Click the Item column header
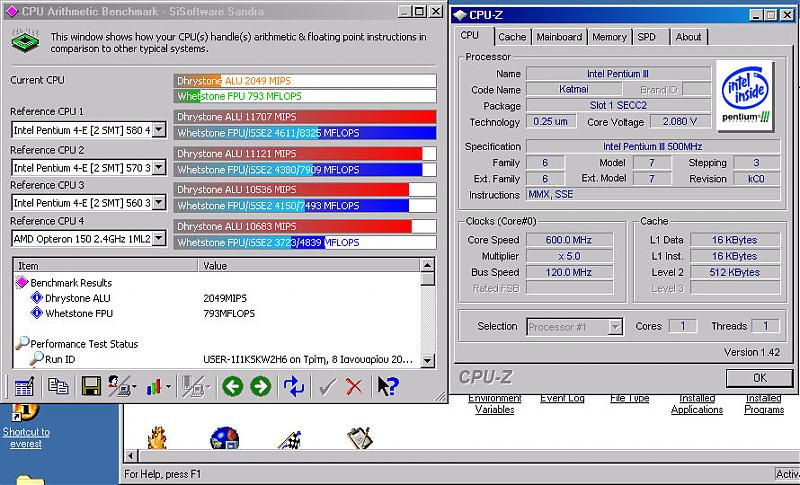 (106, 265)
